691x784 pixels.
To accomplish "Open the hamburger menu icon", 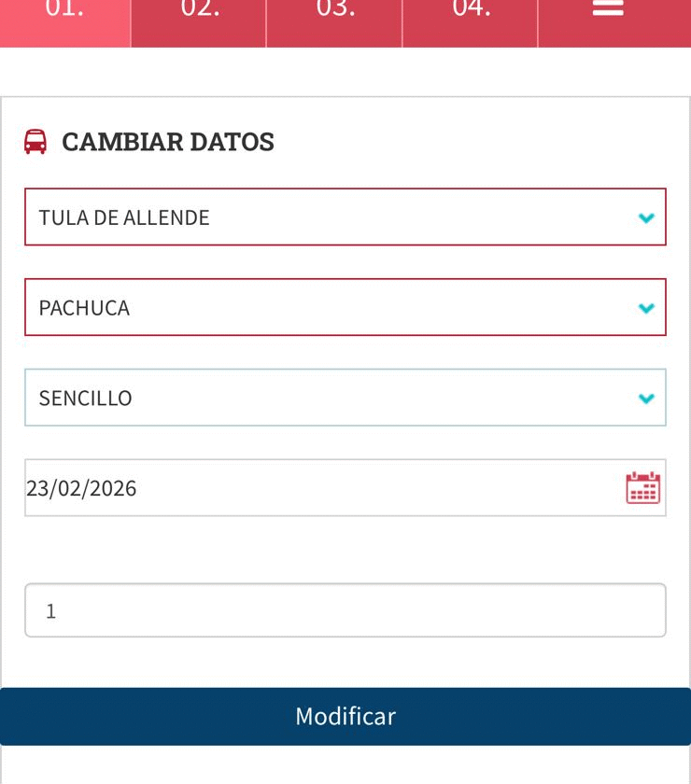I will pyautogui.click(x=608, y=9).
